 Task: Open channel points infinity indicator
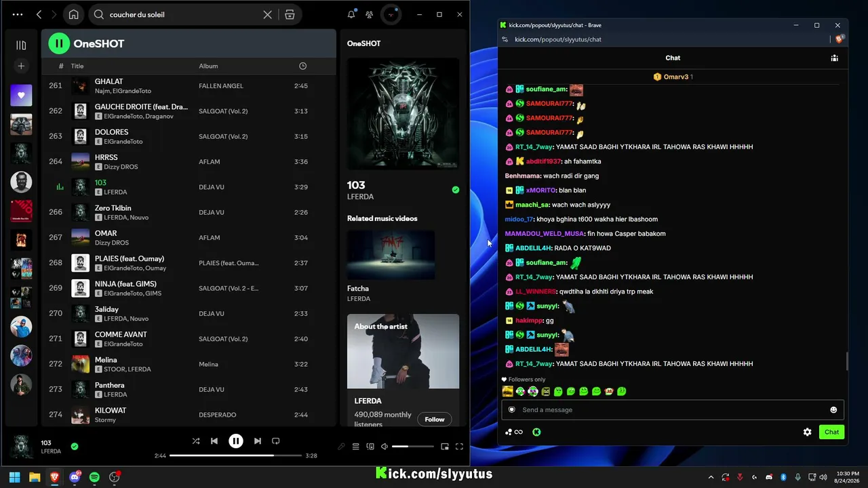515,432
